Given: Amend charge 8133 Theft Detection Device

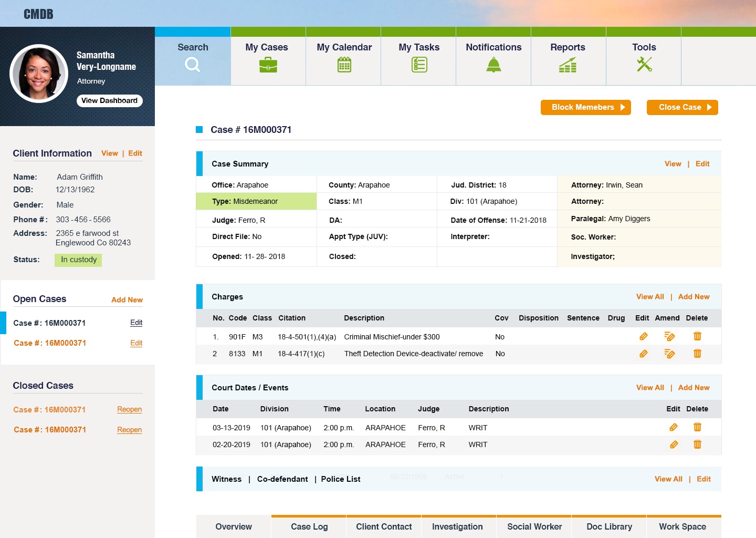Looking at the screenshot, I should tap(669, 354).
